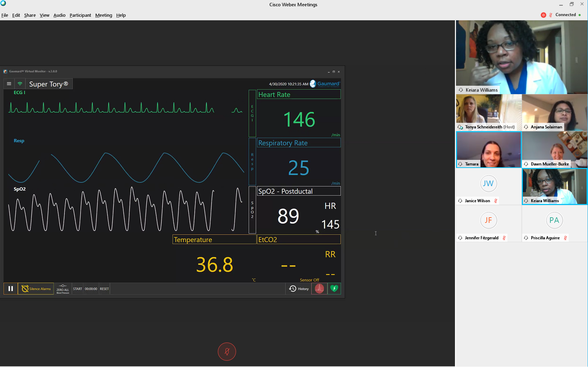Unmute microphone with the red mic button
The height and width of the screenshot is (367, 588).
point(227,351)
